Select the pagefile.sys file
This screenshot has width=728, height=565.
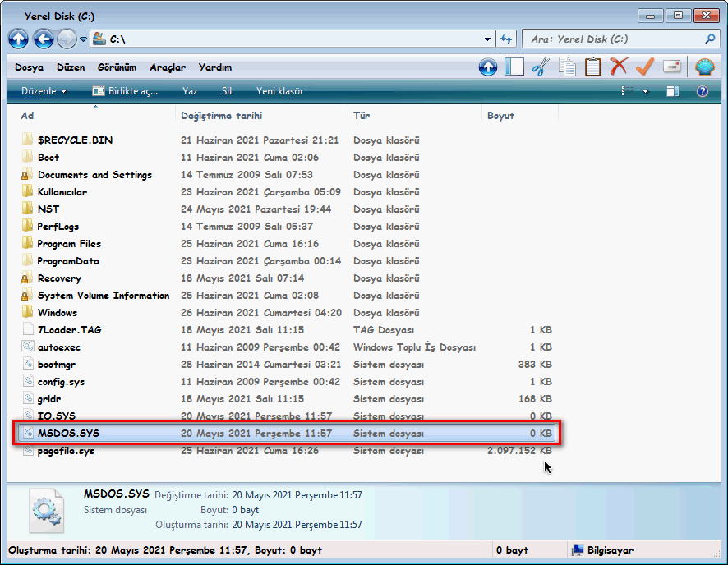click(66, 451)
